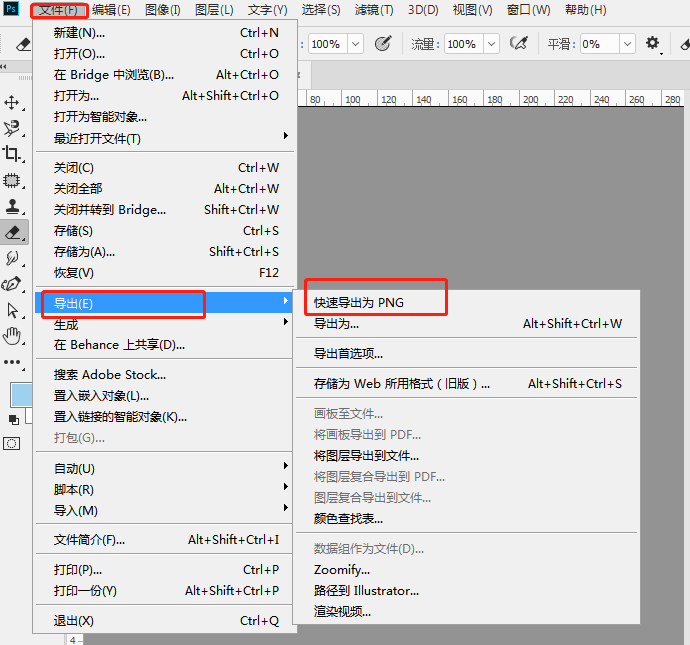Open the Type (文字) menu
This screenshot has height=645, width=690.
pos(268,10)
